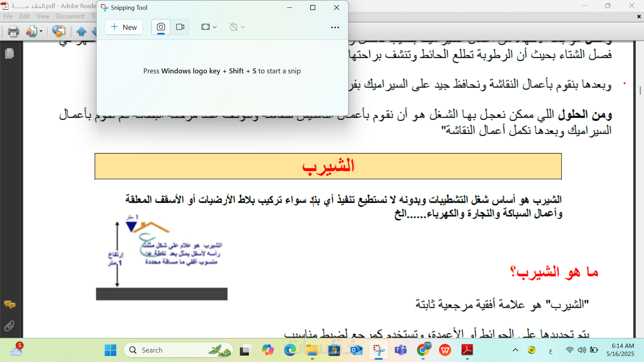Open the Document menu
Screen dimensions: 644x362
point(70,16)
